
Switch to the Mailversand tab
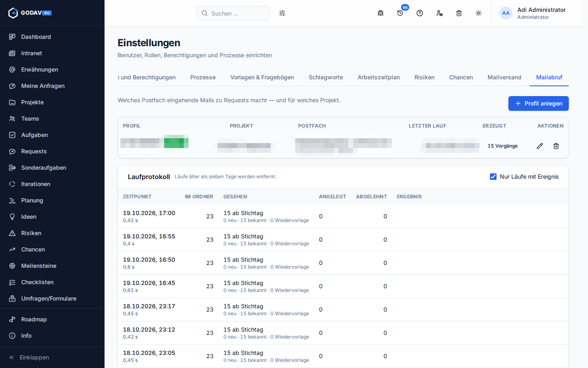click(504, 77)
